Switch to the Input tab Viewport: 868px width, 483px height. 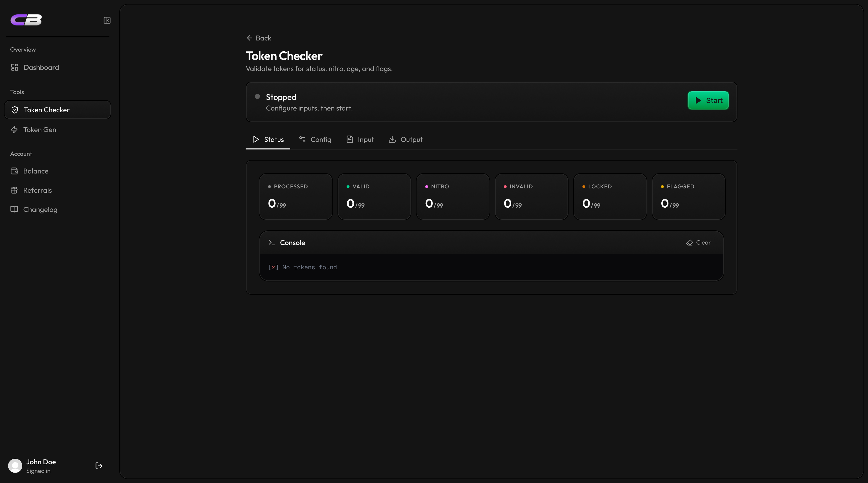tap(360, 140)
